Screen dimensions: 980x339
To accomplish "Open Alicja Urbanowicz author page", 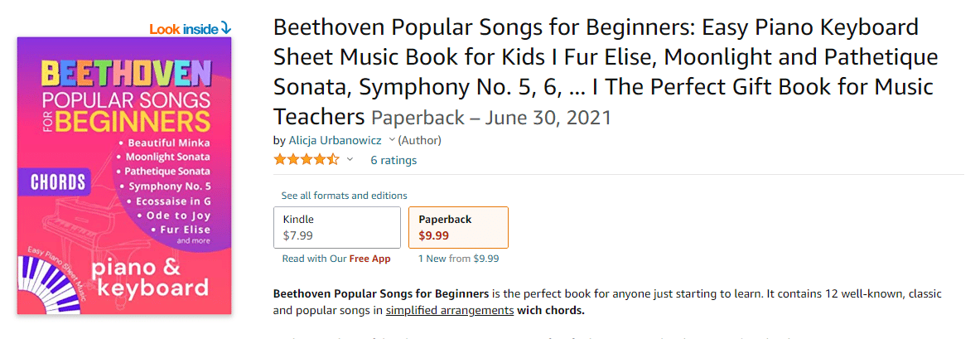I will (335, 140).
